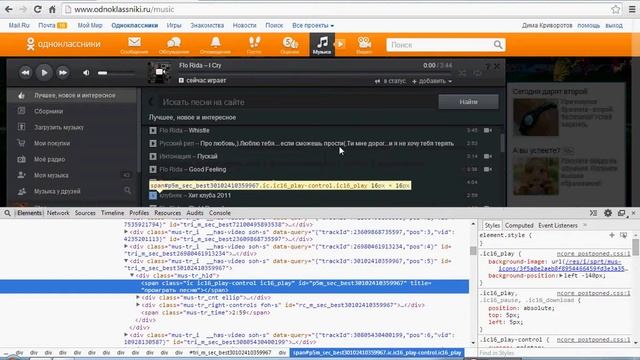Show DevTools console drawer icon
The height and width of the screenshot is (360, 640).
593,213
